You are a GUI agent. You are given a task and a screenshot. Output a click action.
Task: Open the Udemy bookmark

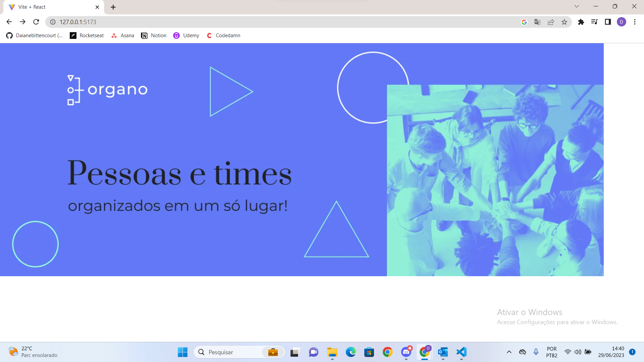pos(186,36)
